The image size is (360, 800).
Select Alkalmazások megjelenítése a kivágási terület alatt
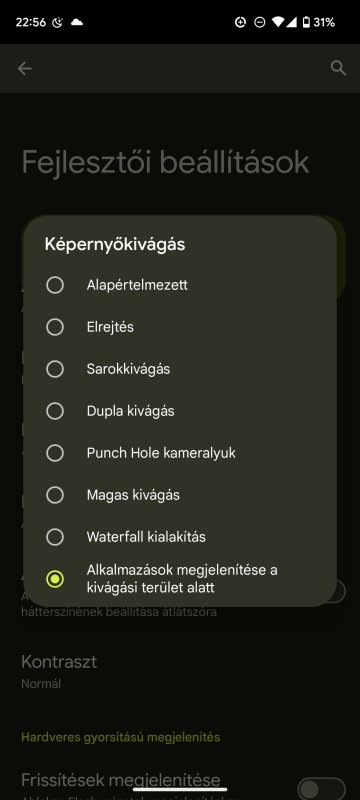(x=179, y=579)
